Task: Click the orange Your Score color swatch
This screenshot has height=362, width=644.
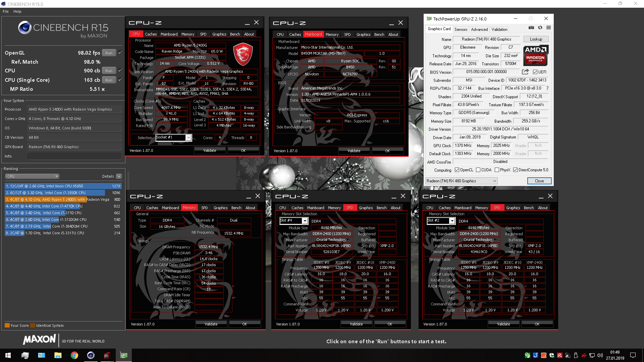Action: [x=7, y=325]
